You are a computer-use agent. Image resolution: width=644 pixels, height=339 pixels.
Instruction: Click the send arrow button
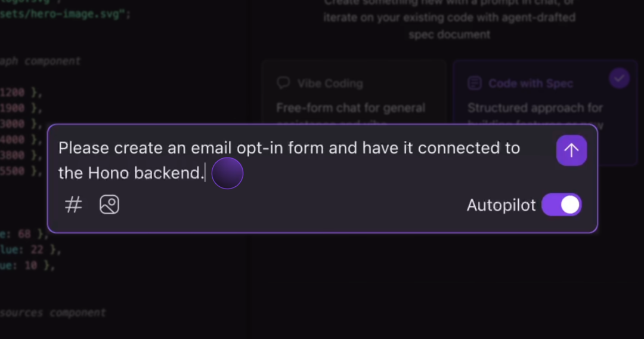(571, 150)
